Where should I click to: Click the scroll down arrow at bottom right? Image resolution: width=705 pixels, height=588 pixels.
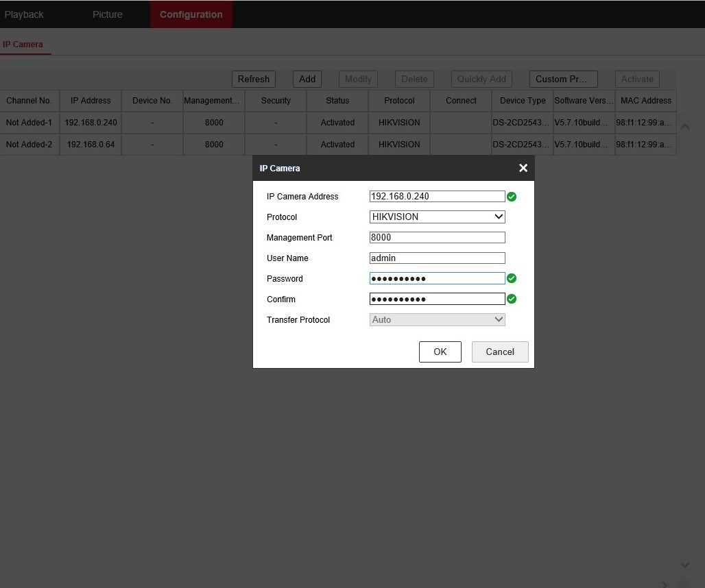point(684,565)
